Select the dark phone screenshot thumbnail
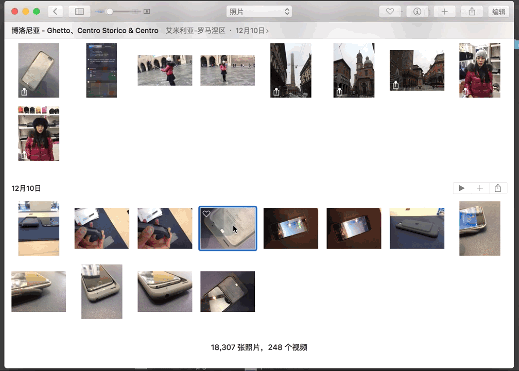The image size is (519, 371). click(x=101, y=70)
